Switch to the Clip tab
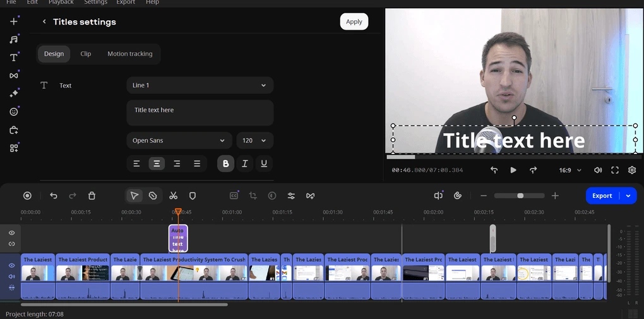 85,54
